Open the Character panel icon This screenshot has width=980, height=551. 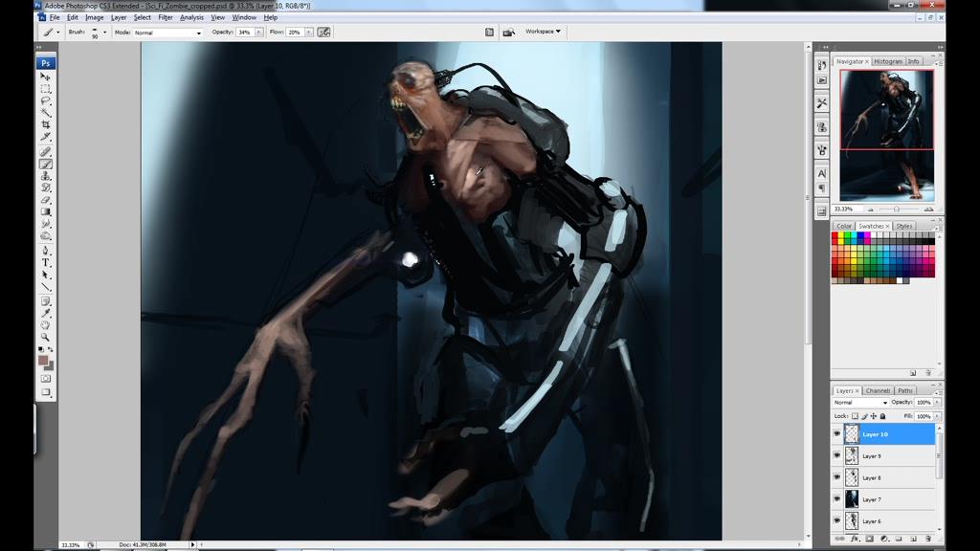coord(822,174)
